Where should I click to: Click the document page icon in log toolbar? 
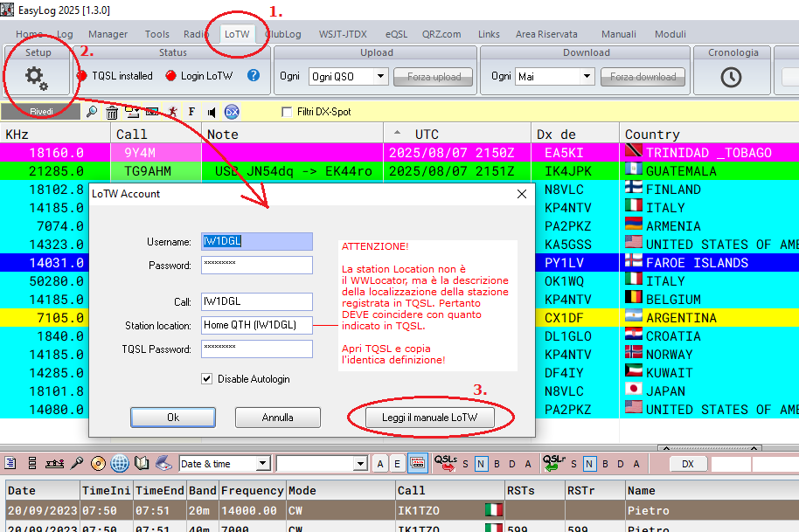(10, 463)
